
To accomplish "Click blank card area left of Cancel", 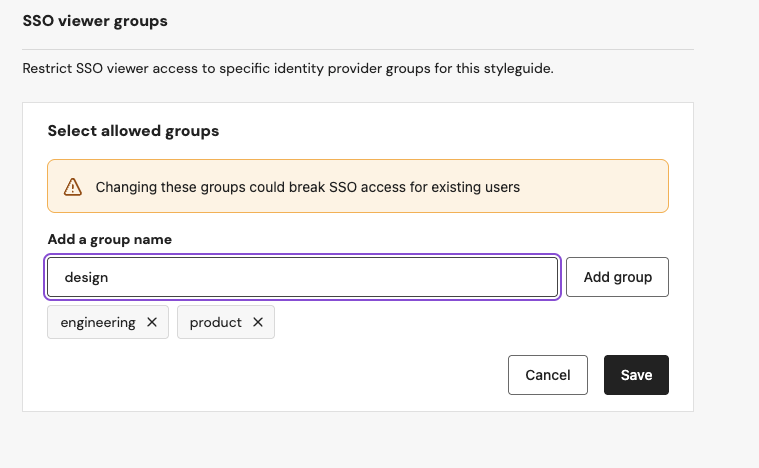I will click(276, 375).
